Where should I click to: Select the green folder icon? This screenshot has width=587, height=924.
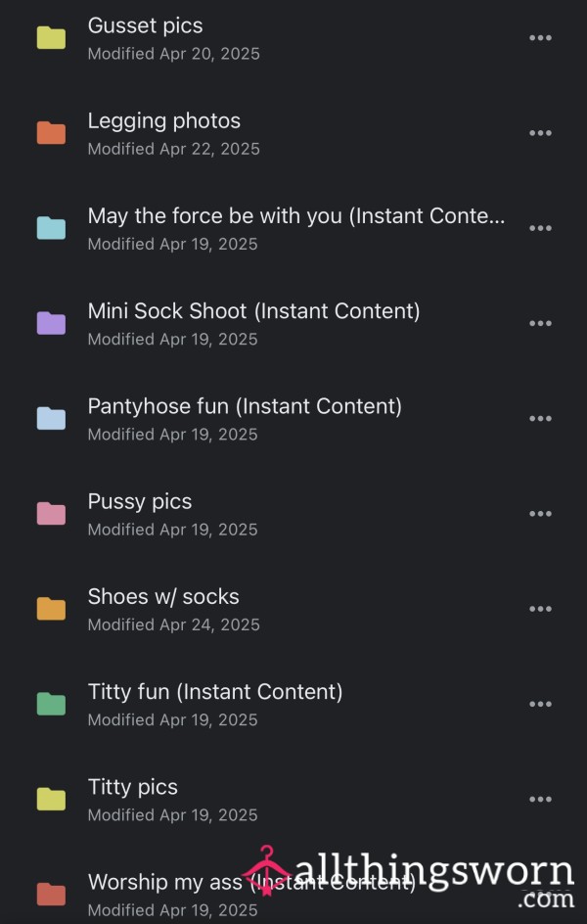(51, 704)
